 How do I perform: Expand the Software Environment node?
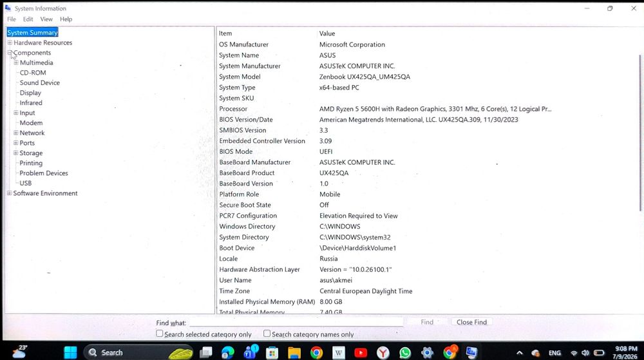[x=10, y=193]
